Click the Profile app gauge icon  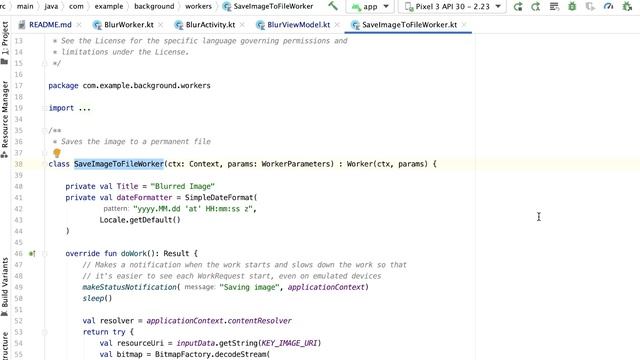pos(608,6)
